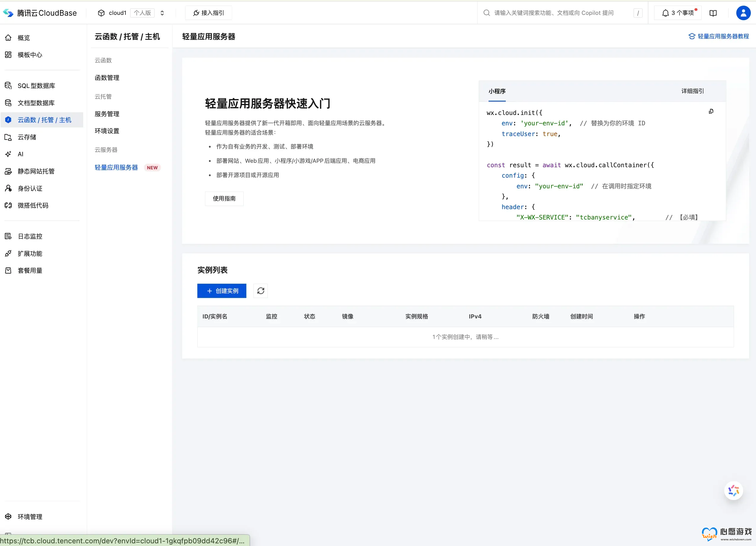Open 函数管理 submenu item
The width and height of the screenshot is (756, 546).
tap(107, 78)
